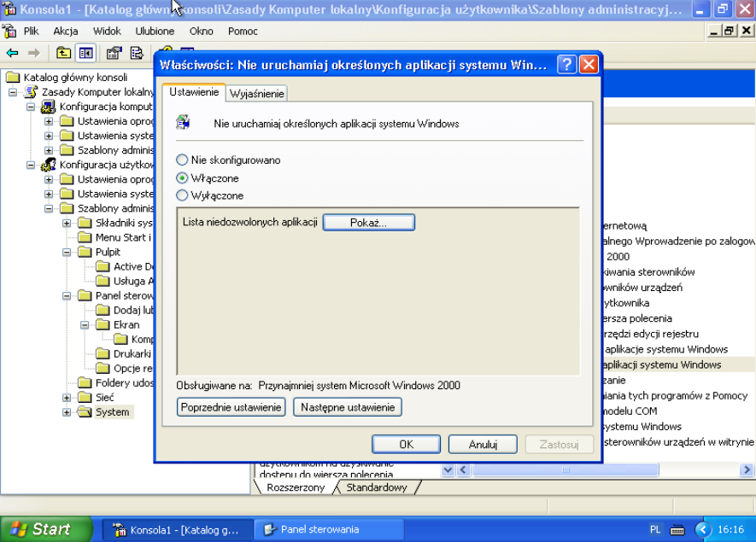This screenshot has height=542, width=756.
Task: Click the Export List toolbar icon
Action: coord(136,53)
